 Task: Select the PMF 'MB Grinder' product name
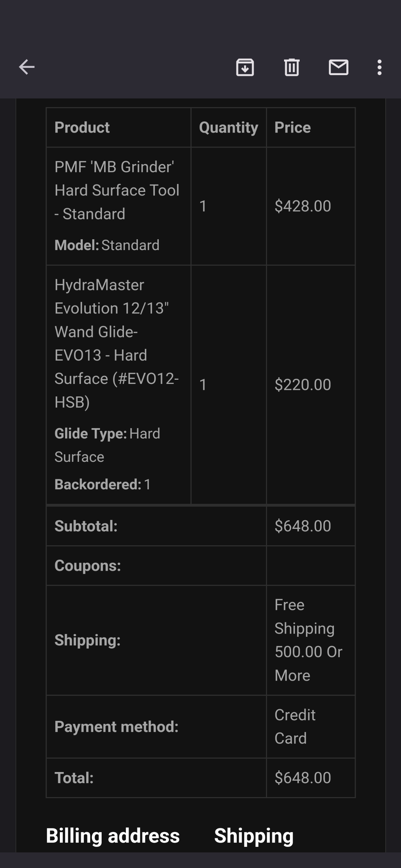coord(117,190)
